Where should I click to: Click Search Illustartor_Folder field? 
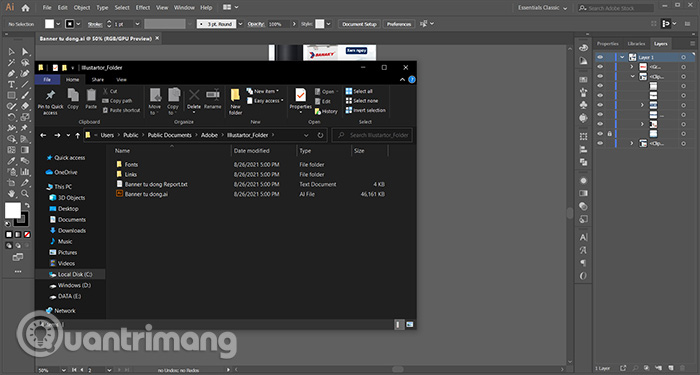coord(372,135)
